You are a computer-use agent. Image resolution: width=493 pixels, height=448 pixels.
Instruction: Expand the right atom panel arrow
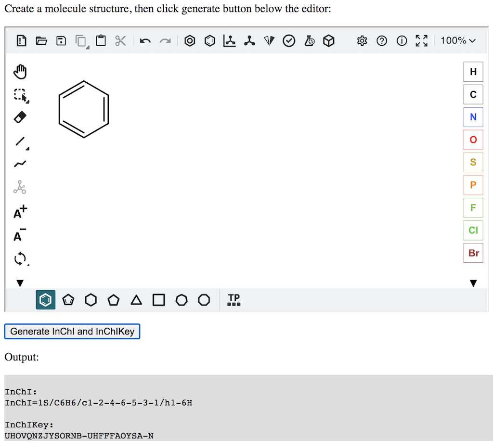pos(473,283)
